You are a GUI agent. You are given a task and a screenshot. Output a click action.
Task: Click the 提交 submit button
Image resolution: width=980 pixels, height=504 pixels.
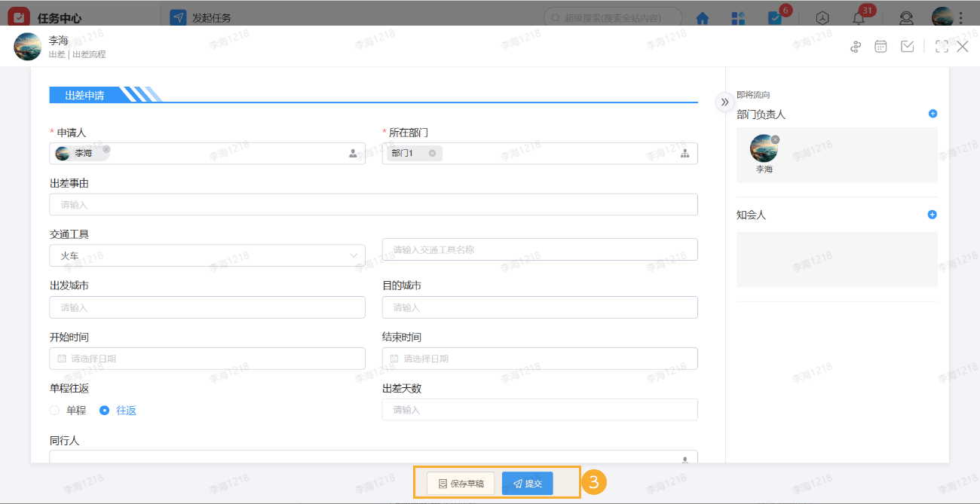pyautogui.click(x=527, y=483)
